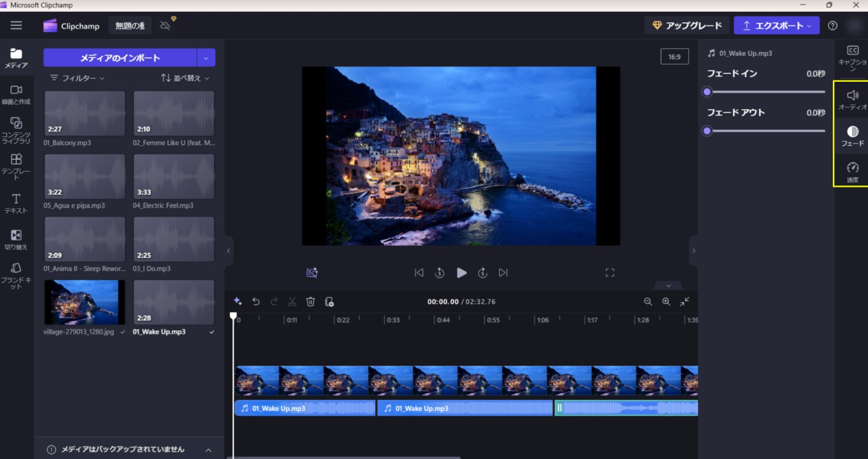The image size is (868, 459).
Task: Click the auto compose sparkle icon
Action: (238, 302)
